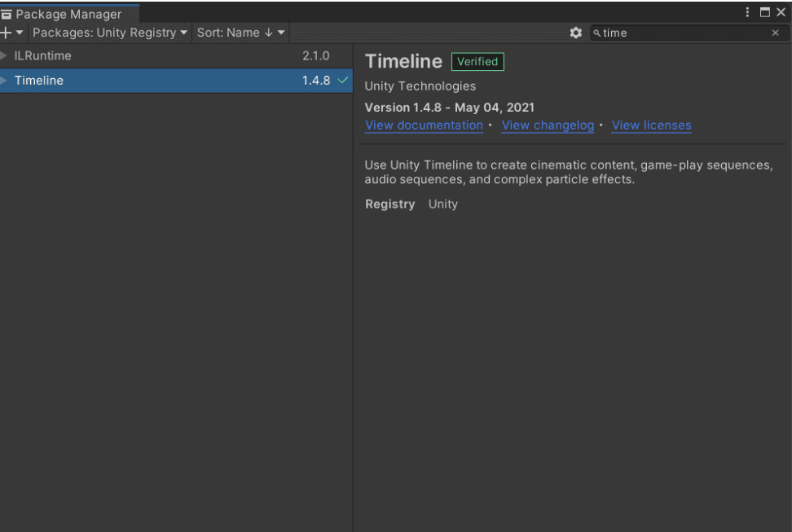Expand the Timeline package versions arrow
Image resolution: width=792 pixels, height=532 pixels.
click(5, 81)
